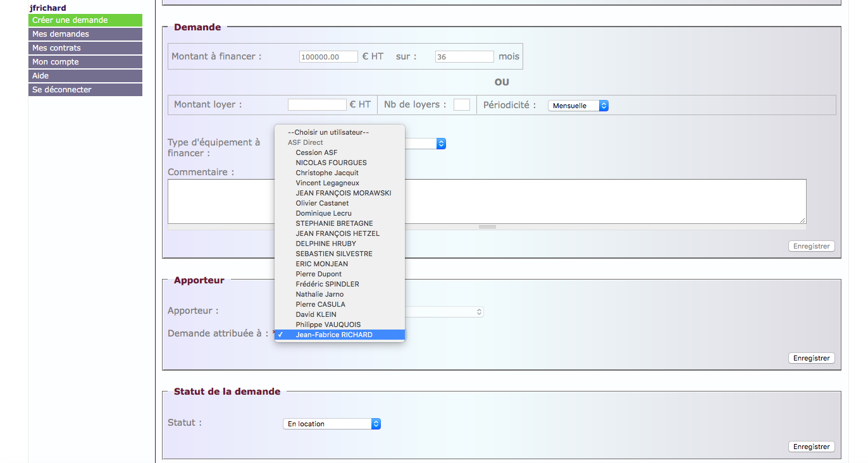Click the Montant à financer field
868x463 pixels.
coord(328,57)
